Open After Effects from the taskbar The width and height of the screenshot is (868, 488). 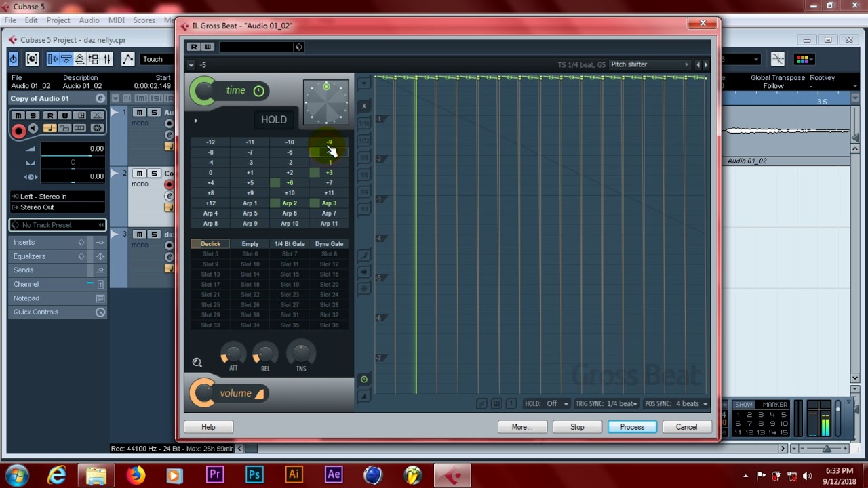tap(334, 474)
